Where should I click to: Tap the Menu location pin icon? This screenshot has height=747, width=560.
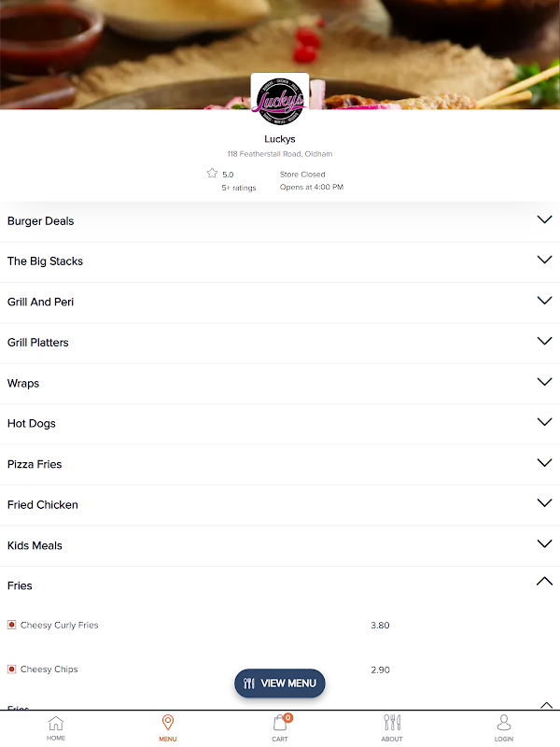(x=168, y=722)
